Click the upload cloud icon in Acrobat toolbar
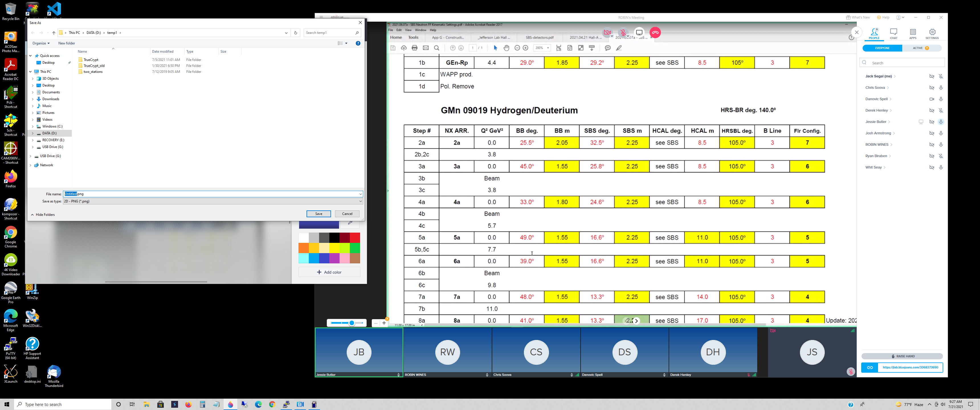Image resolution: width=980 pixels, height=410 pixels. 404,48
